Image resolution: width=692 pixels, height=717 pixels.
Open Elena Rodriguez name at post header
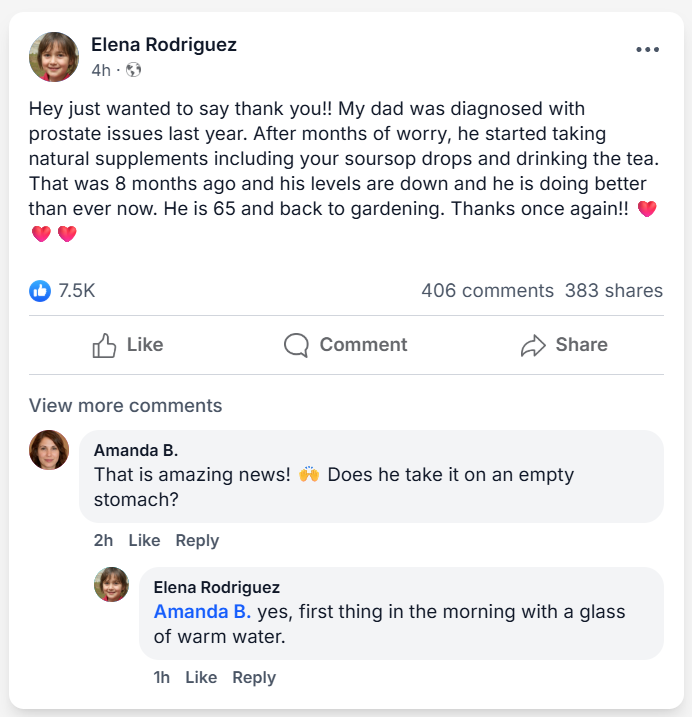click(x=164, y=45)
